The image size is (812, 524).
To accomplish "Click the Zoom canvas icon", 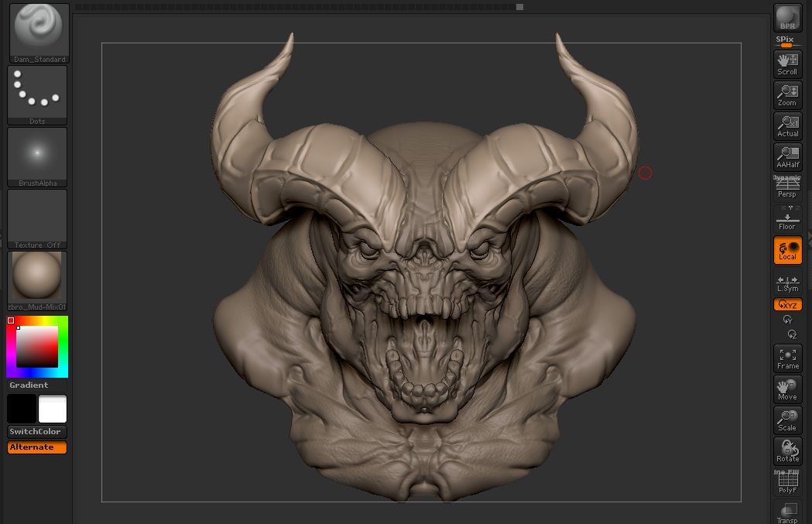I will 788,95.
